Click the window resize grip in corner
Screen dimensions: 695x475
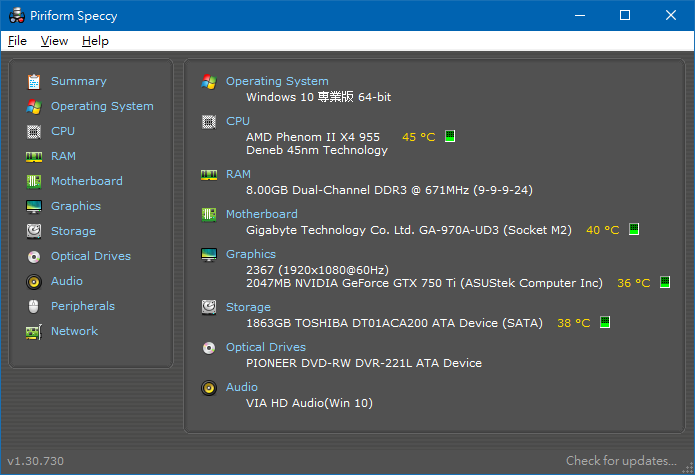point(688,468)
